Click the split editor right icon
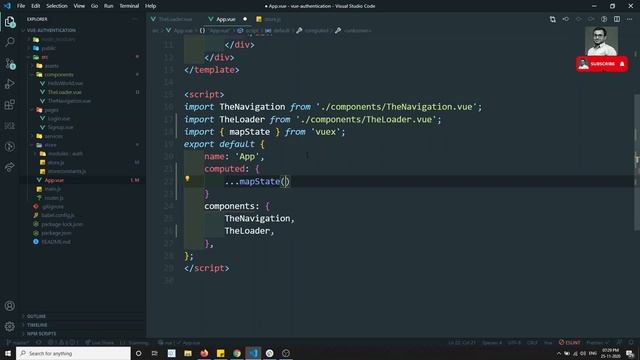Image resolution: width=640 pixels, height=360 pixels. (x=617, y=19)
